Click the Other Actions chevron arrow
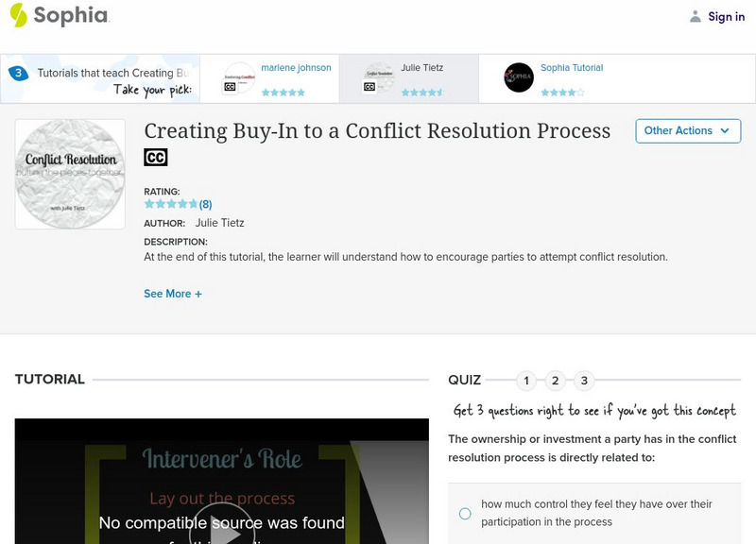 tap(724, 131)
